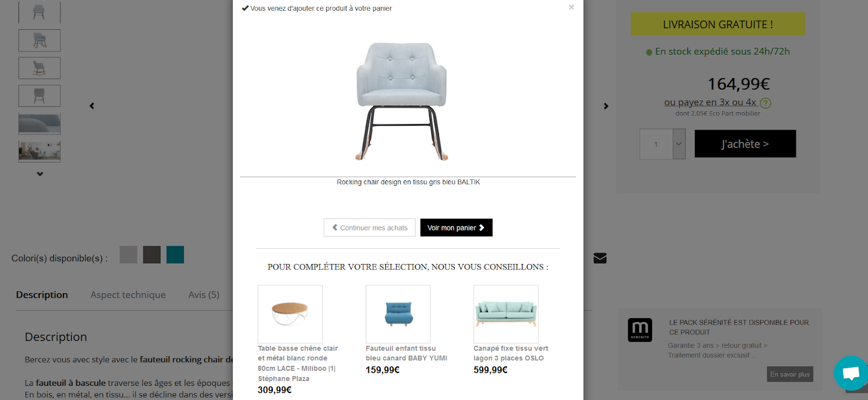Open the chat bubble icon
Viewport: 868px width, 400px height.
pos(851,373)
